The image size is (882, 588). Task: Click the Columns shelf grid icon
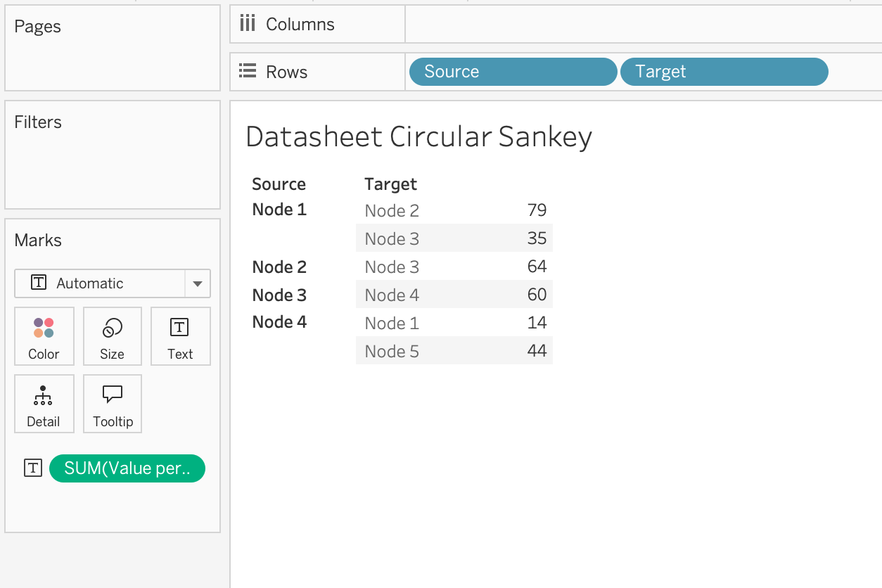click(x=248, y=24)
